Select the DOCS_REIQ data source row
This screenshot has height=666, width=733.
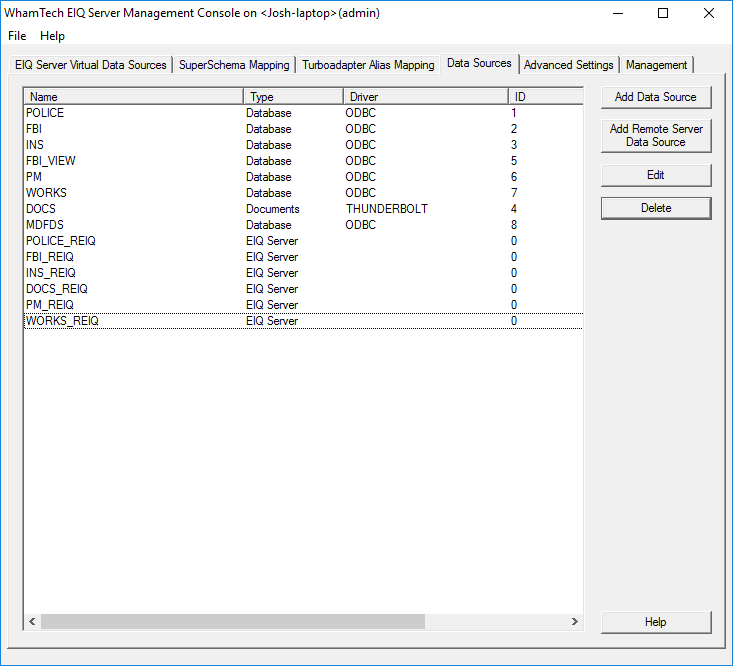pyautogui.click(x=303, y=289)
